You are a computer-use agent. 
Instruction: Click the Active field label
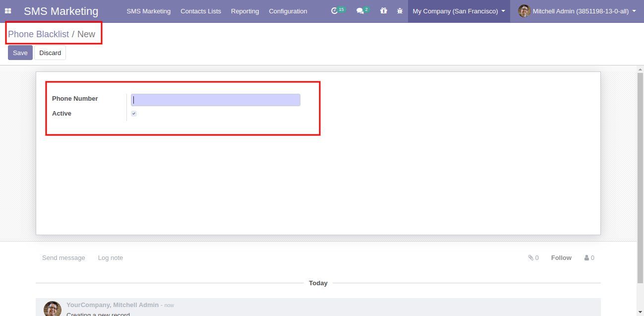tap(61, 114)
